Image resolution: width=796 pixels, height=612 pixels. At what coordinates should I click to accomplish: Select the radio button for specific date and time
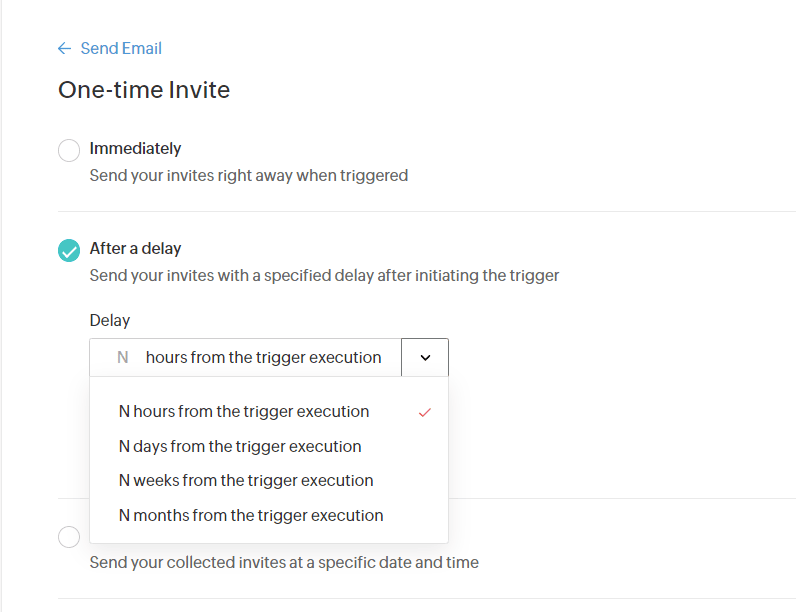(69, 537)
